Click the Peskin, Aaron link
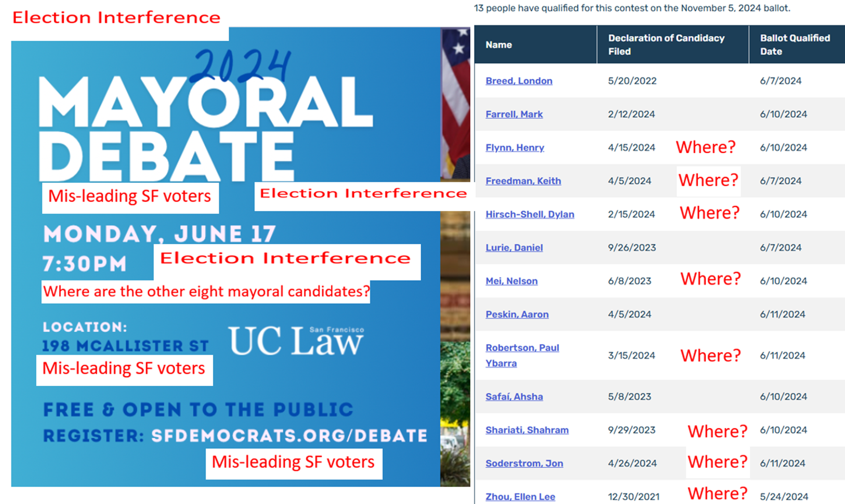 coord(517,314)
